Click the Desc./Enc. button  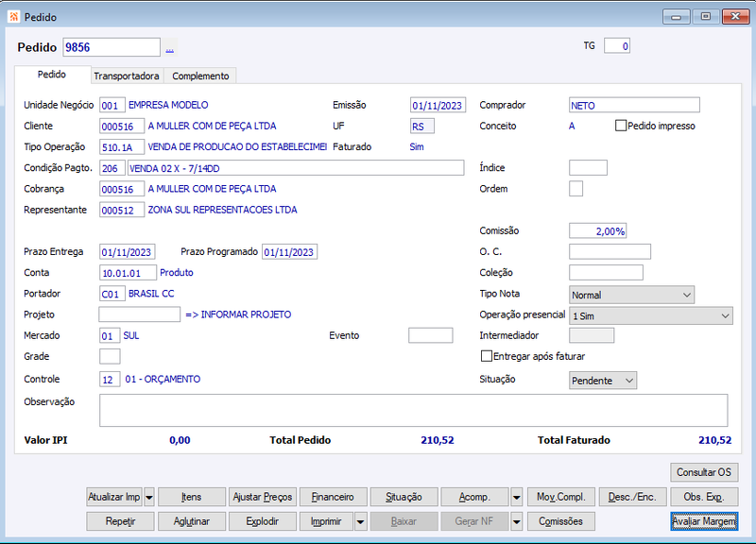pos(632,497)
